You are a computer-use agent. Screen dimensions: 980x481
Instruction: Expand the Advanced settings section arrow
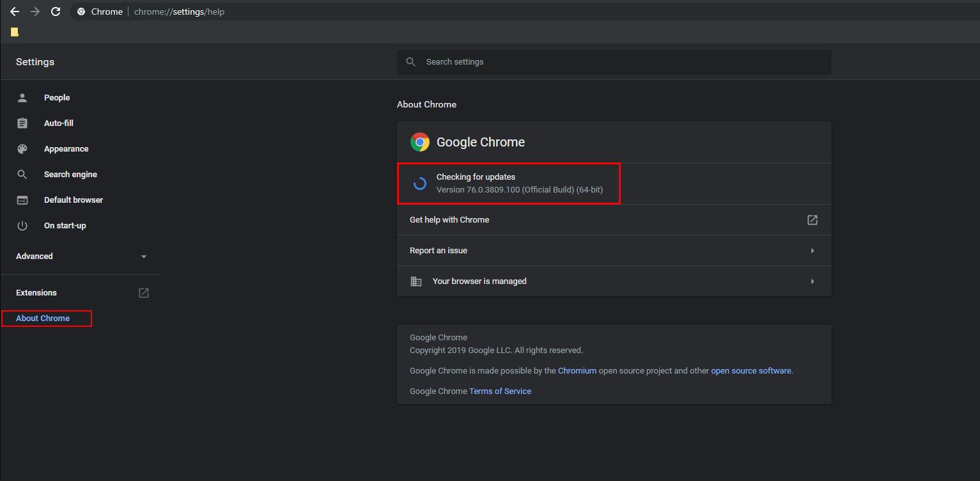click(144, 256)
